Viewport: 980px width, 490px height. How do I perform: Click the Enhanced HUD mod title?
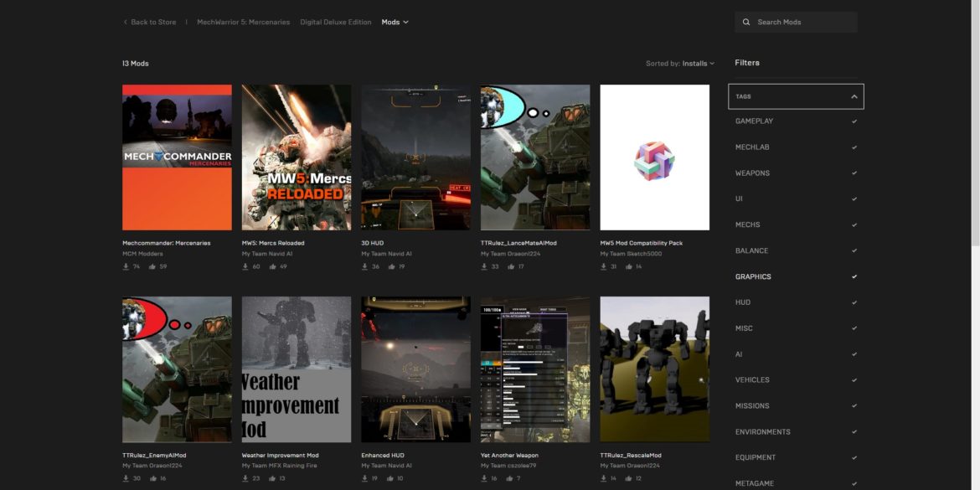tap(381, 455)
